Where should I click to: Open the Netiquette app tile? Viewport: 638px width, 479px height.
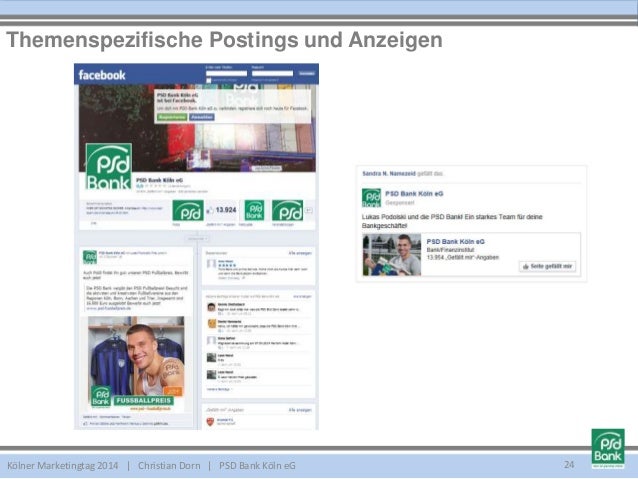pos(254,210)
